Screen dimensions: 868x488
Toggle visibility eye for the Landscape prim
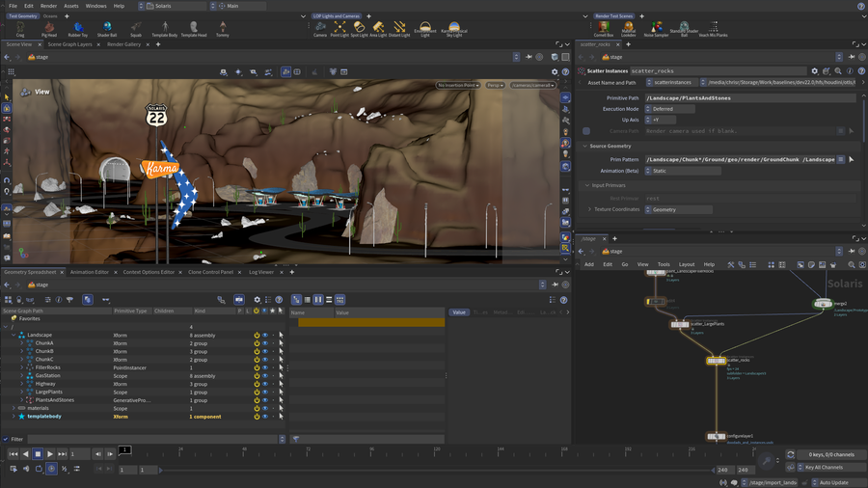[x=265, y=336]
